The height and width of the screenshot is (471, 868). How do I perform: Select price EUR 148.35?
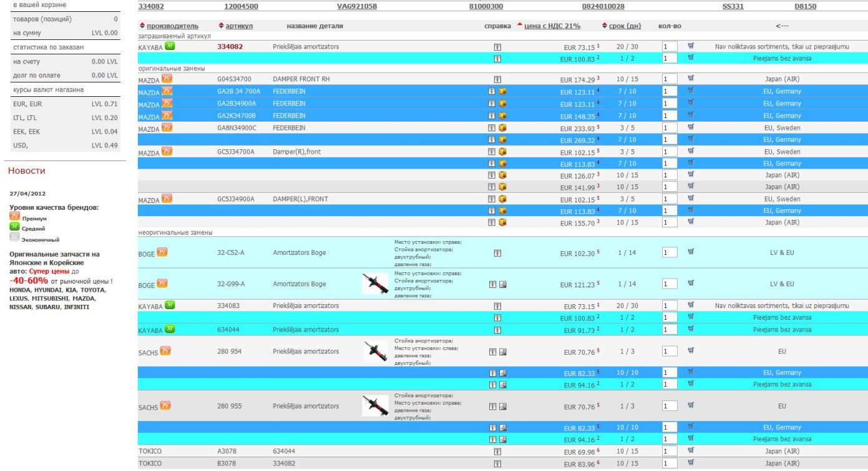[x=580, y=116]
